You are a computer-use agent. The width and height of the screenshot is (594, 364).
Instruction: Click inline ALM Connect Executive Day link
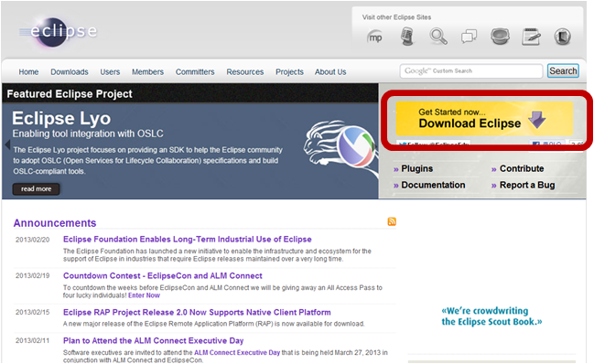237,353
